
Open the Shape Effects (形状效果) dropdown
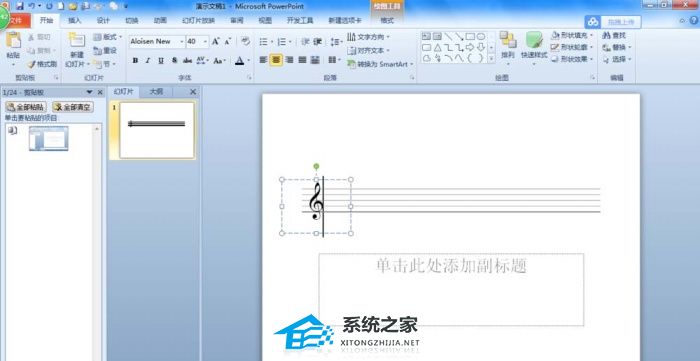coord(573,59)
